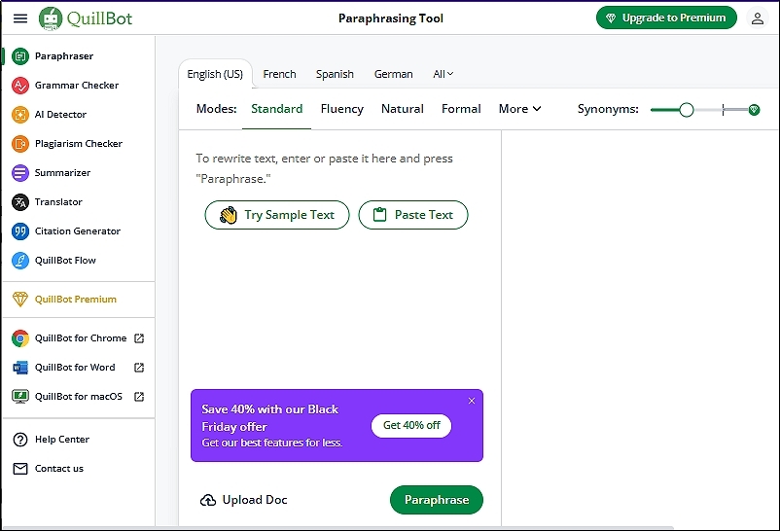
Task: Switch to the German language tab
Action: [x=394, y=74]
